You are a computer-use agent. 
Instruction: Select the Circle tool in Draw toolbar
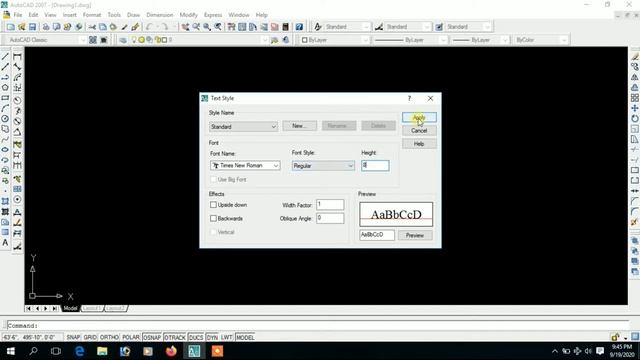(x=5, y=119)
